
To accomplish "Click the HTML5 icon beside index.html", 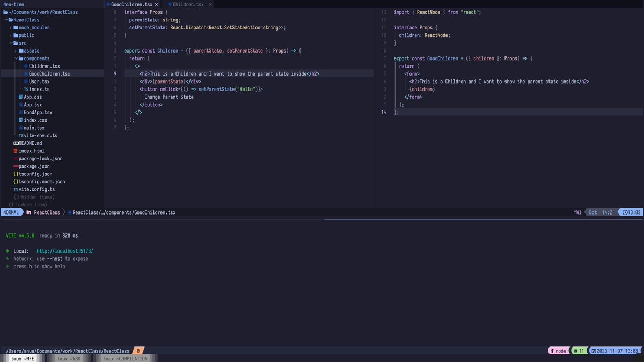I will click(x=16, y=151).
